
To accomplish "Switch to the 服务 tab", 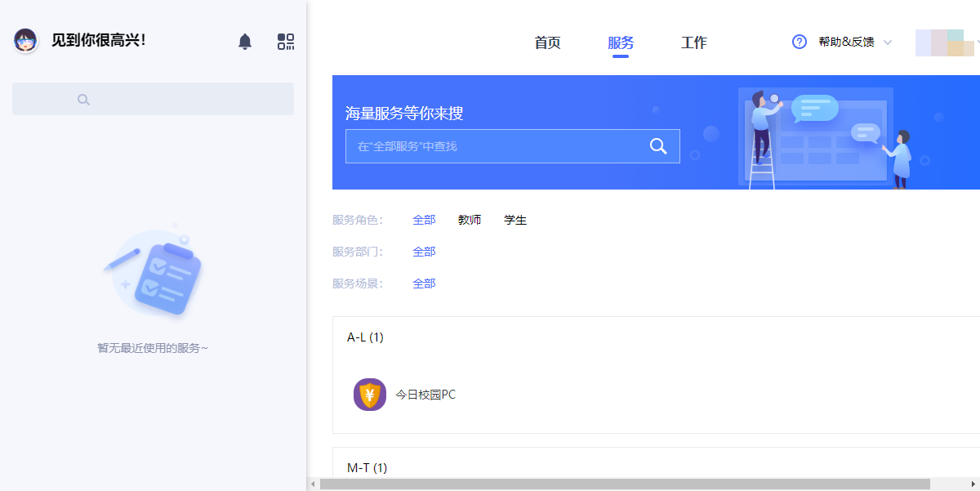I will [x=621, y=42].
